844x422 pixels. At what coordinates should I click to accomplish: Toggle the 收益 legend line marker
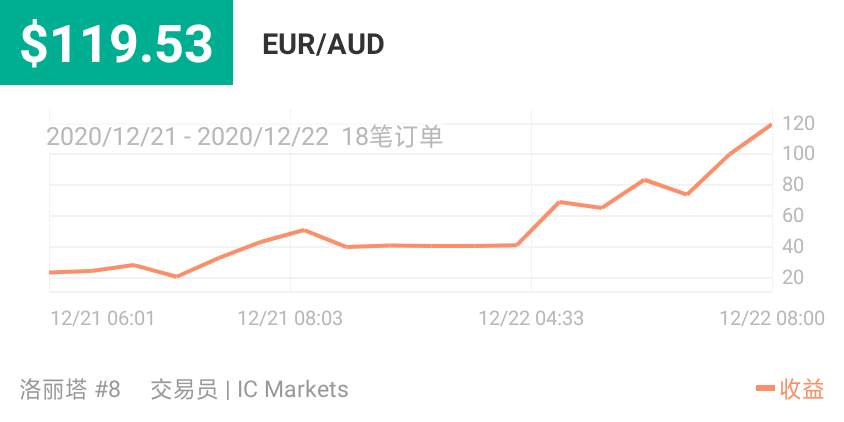tap(765, 388)
